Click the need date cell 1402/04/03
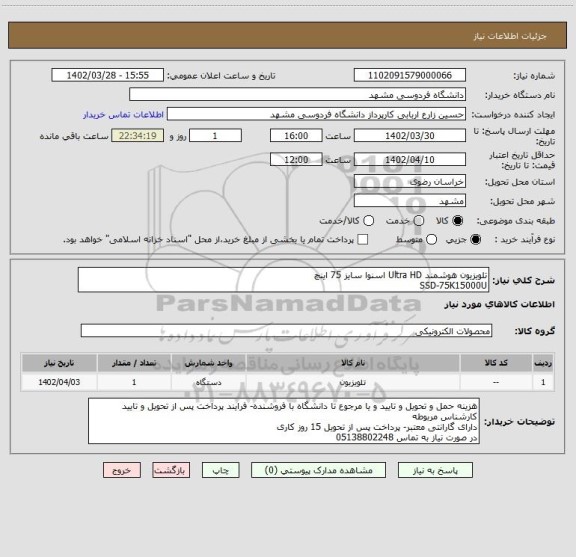The height and width of the screenshot is (557, 576). [59, 382]
